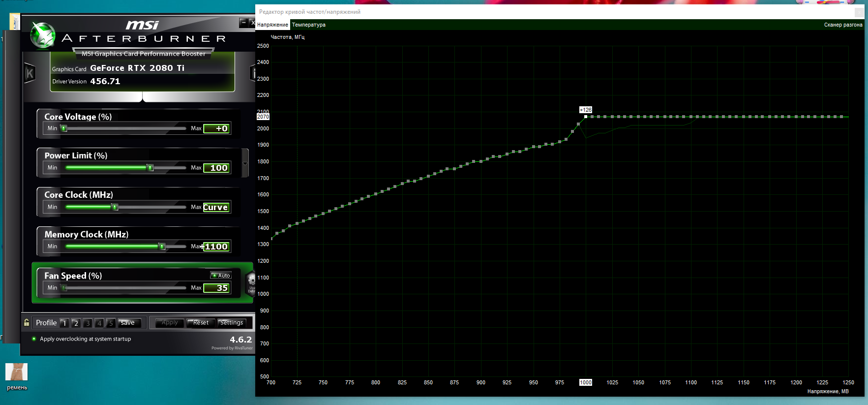This screenshot has width=868, height=405.
Task: Toggle Apply overclocking at system startup
Action: [34, 339]
